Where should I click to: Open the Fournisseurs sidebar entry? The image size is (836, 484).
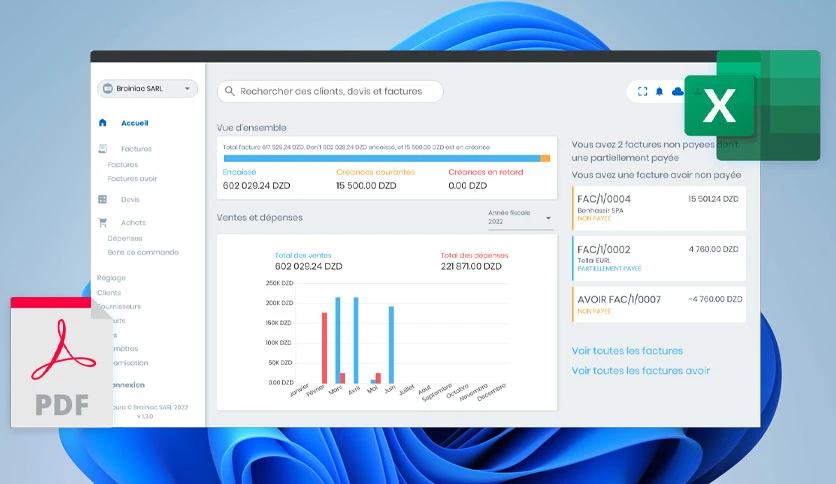tap(120, 306)
